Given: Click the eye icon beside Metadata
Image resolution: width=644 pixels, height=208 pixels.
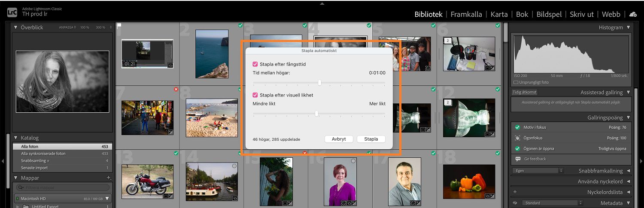Looking at the screenshot, I should point(515,203).
